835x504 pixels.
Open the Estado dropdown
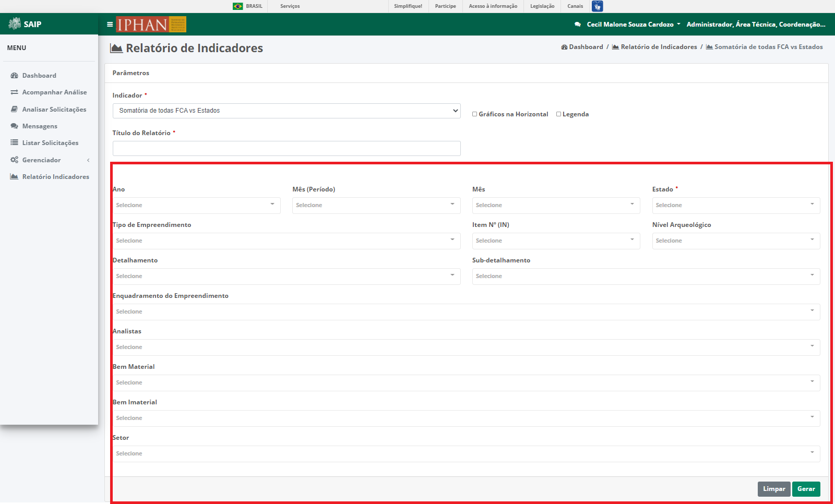[x=736, y=206]
